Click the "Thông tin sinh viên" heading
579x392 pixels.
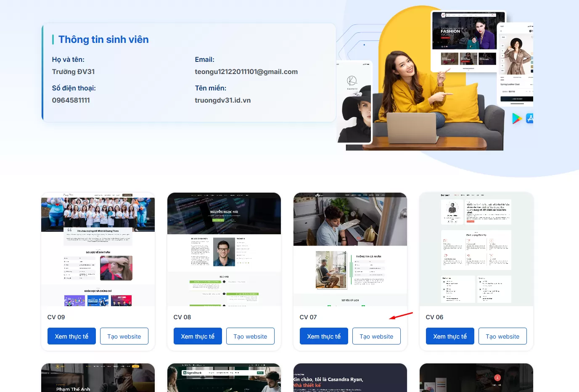click(103, 40)
